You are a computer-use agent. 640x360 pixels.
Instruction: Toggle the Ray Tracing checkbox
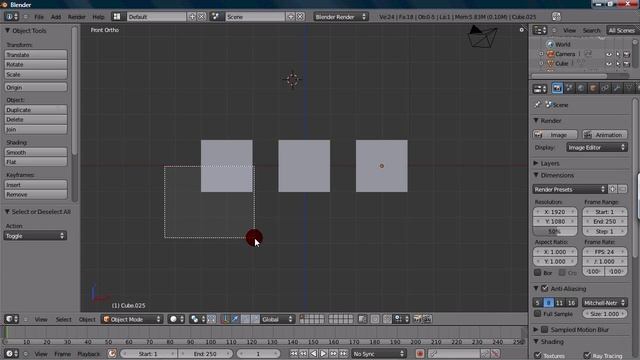point(587,355)
